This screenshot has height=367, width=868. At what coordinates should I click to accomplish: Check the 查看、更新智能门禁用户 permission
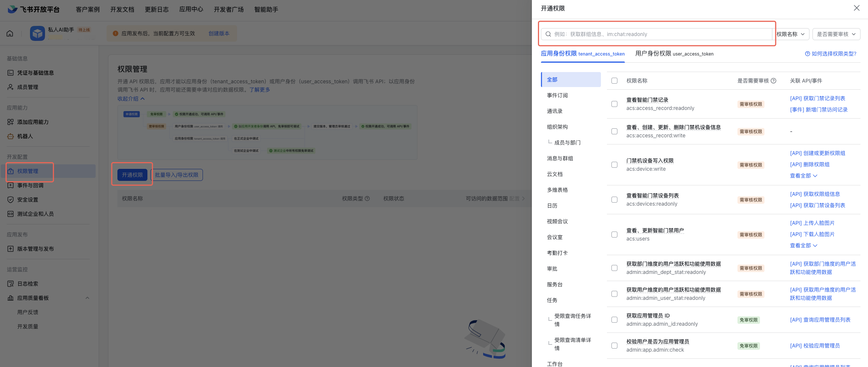click(x=614, y=235)
